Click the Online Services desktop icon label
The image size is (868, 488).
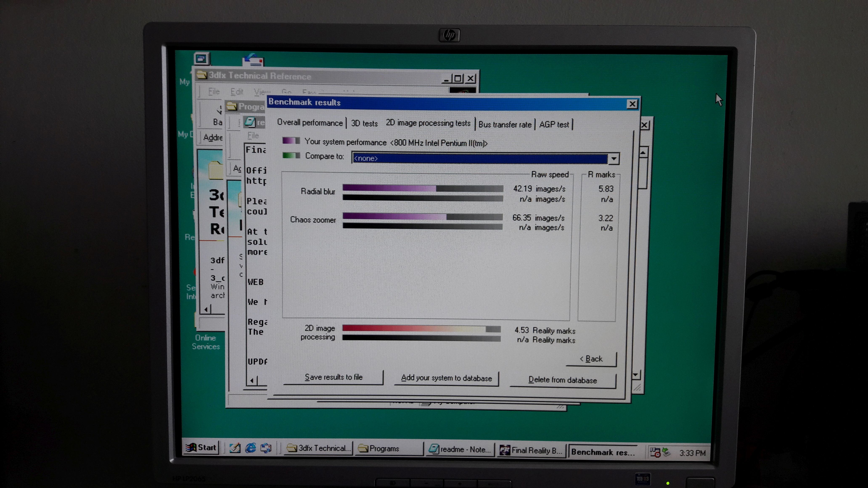(206, 342)
